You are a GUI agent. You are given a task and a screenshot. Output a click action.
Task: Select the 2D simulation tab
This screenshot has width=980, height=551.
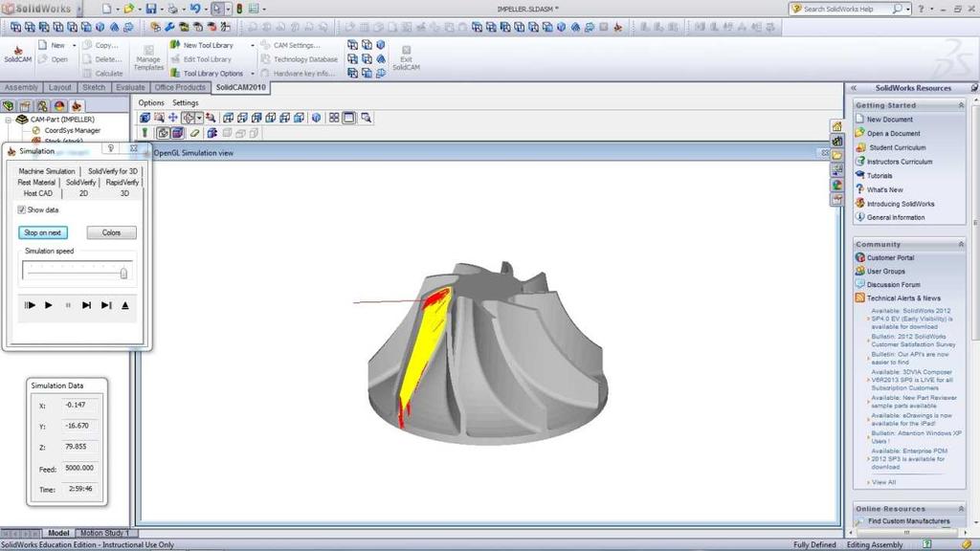coord(84,193)
